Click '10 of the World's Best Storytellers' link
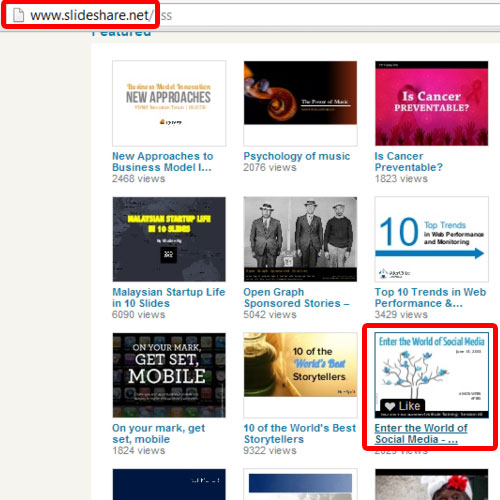The image size is (500, 500). 300,434
